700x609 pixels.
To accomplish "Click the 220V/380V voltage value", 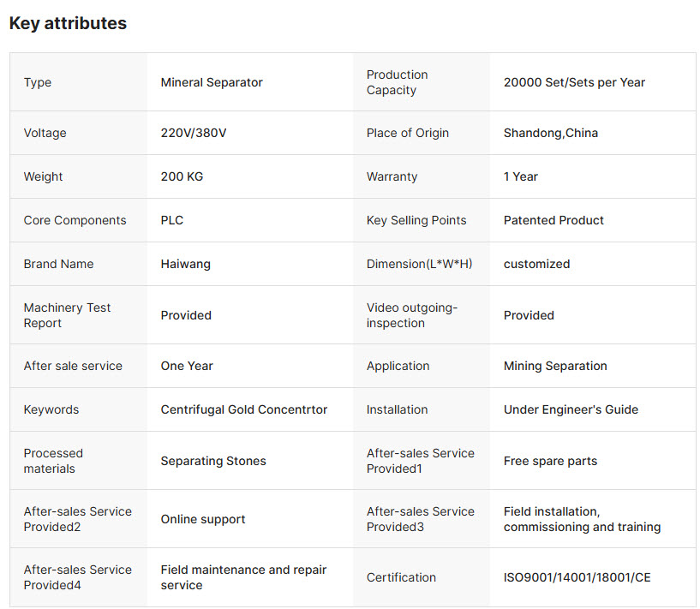I will 194,133.
